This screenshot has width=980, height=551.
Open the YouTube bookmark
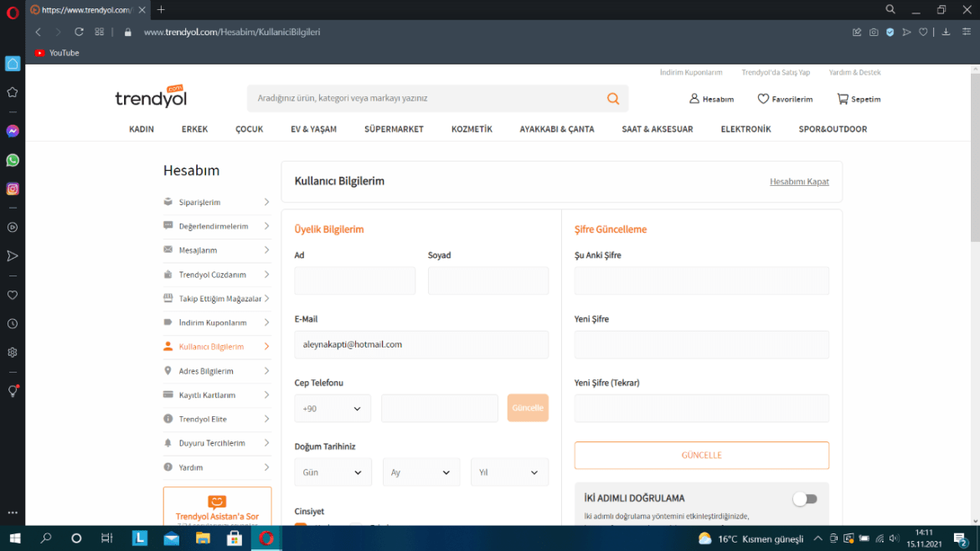57,53
